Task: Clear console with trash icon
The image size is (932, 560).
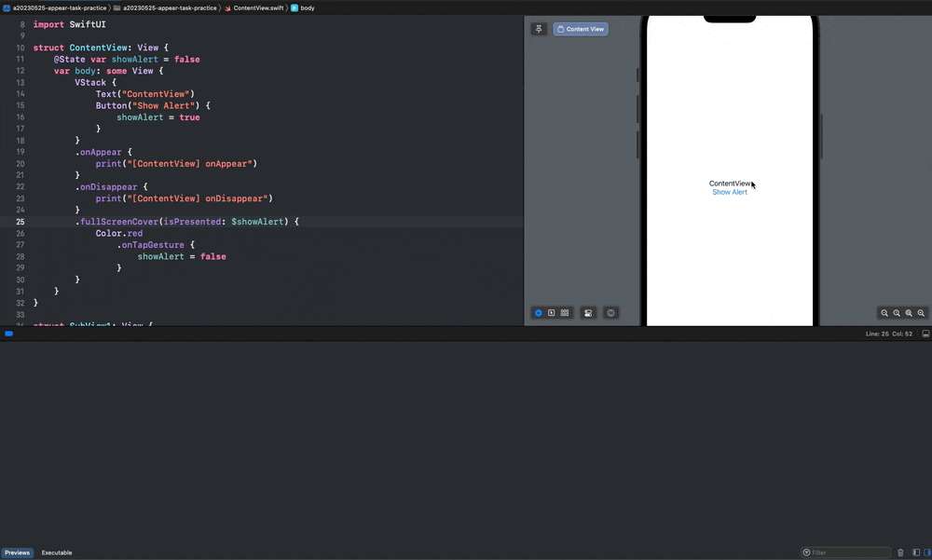Action: (900, 553)
